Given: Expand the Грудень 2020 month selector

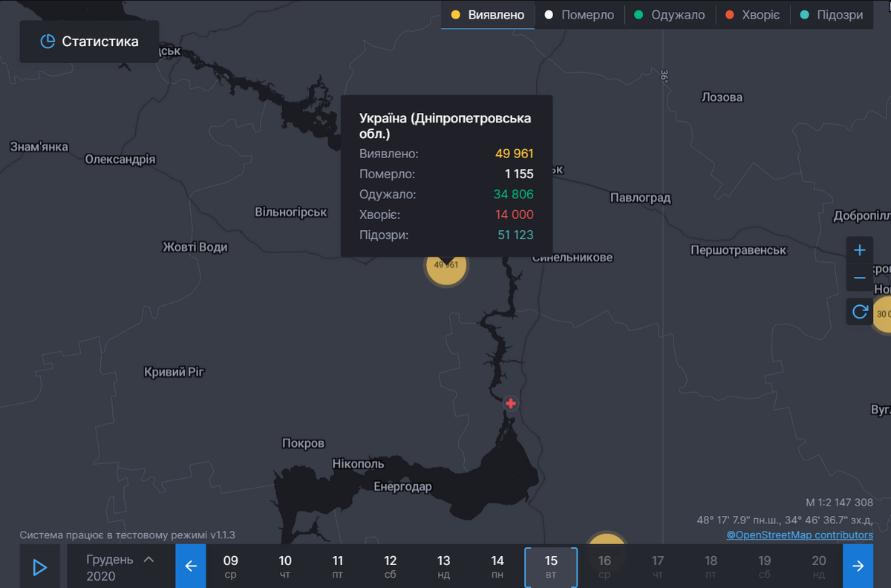Looking at the screenshot, I should (x=121, y=567).
